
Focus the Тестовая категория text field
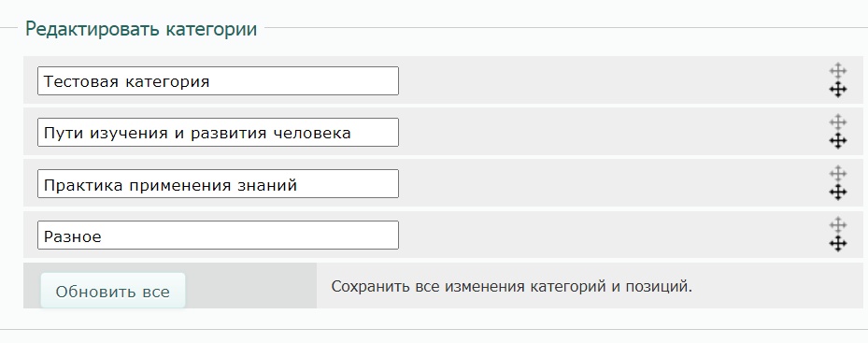tap(218, 81)
